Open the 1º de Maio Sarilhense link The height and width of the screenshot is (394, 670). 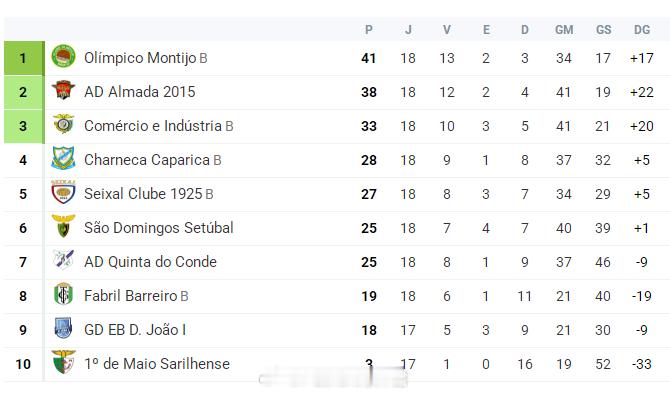(x=157, y=364)
